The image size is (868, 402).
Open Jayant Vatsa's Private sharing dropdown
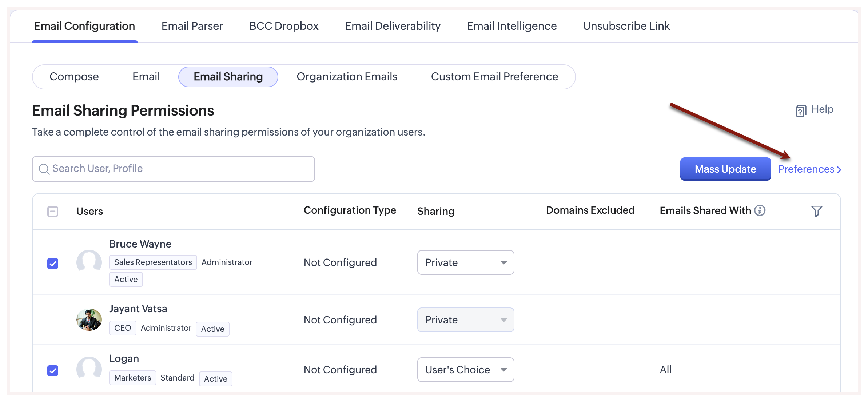(x=465, y=320)
